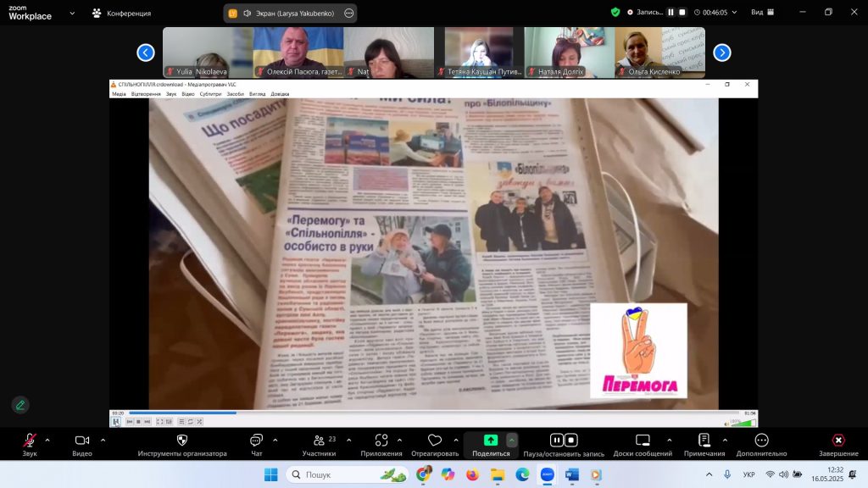Expand options arrow next to Отреагировать
Screen dimensions: 868x488
456,441
